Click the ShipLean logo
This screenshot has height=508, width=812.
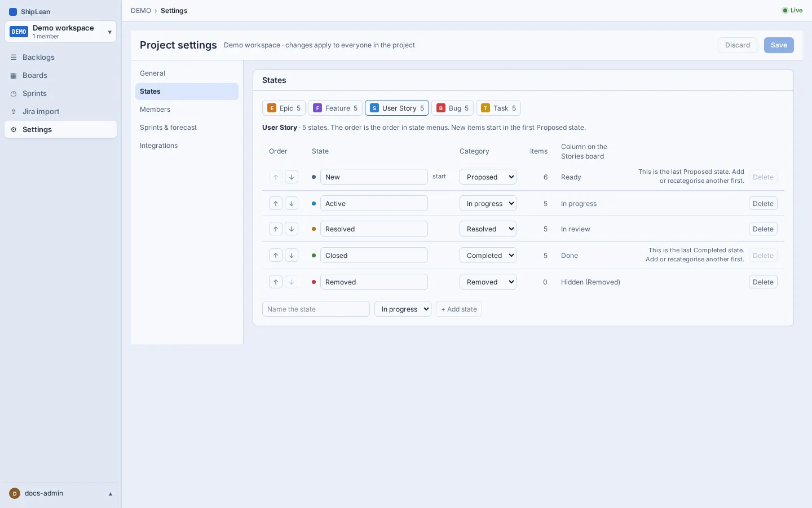[13, 11]
